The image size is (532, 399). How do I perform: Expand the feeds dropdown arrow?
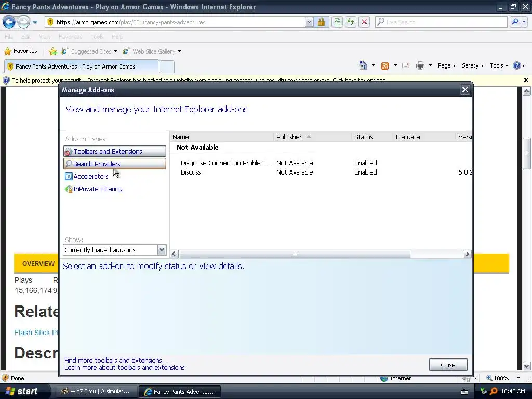click(x=395, y=65)
